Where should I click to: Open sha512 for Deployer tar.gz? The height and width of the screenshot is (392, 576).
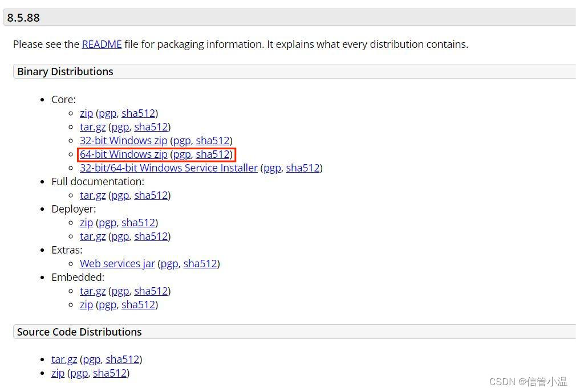click(x=151, y=236)
